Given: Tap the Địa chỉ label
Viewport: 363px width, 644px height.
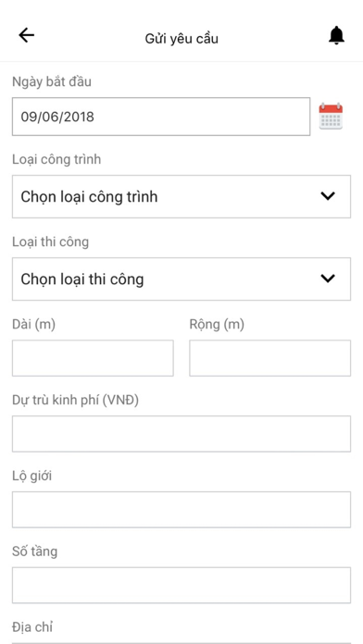Looking at the screenshot, I should pos(32,627).
